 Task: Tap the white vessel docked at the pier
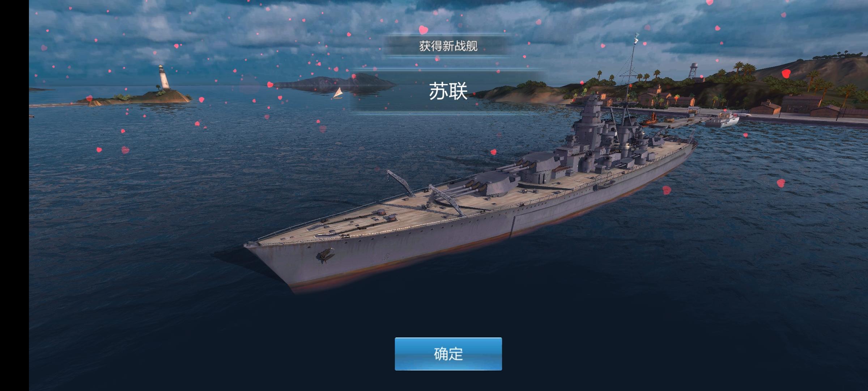pos(722,120)
